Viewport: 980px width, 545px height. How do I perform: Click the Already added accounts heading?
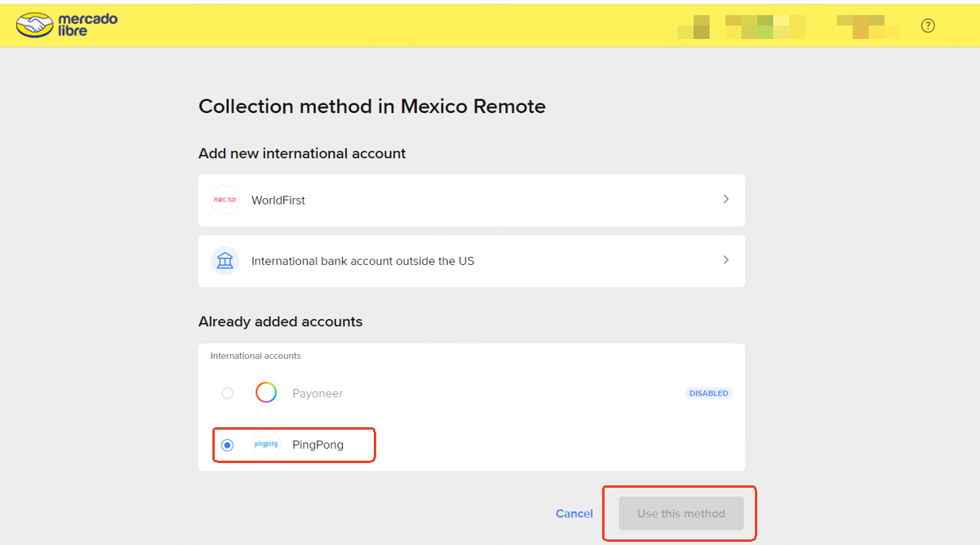coord(280,321)
